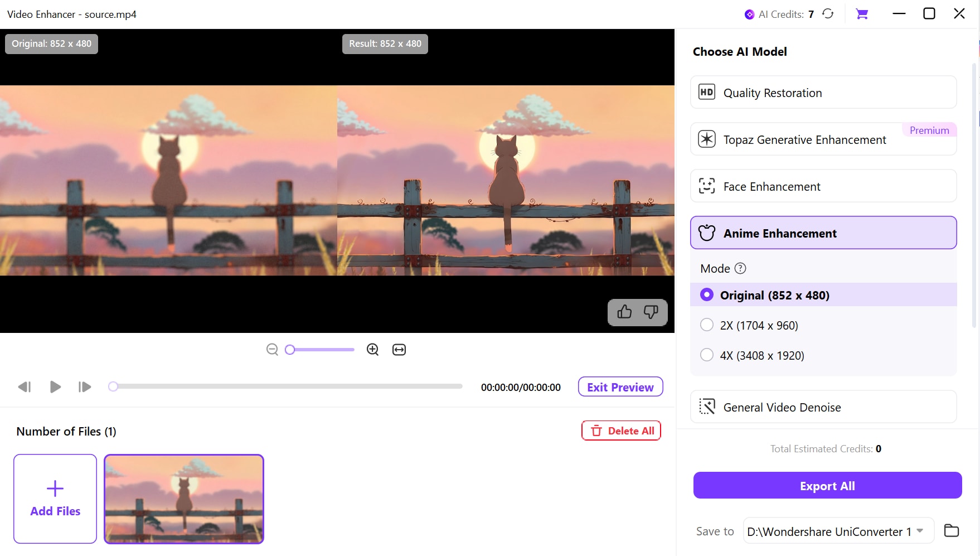Choose the Face Enhancement model

pos(823,186)
